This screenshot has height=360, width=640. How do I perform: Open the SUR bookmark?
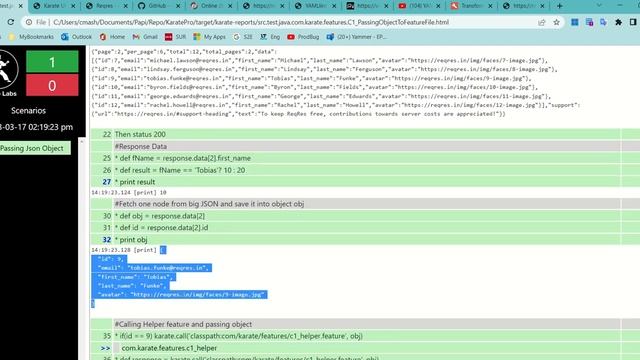[x=176, y=37]
